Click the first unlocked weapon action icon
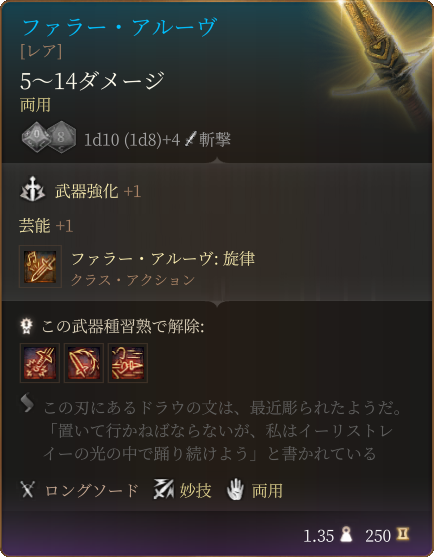Image resolution: width=434 pixels, height=557 pixels. [40, 363]
